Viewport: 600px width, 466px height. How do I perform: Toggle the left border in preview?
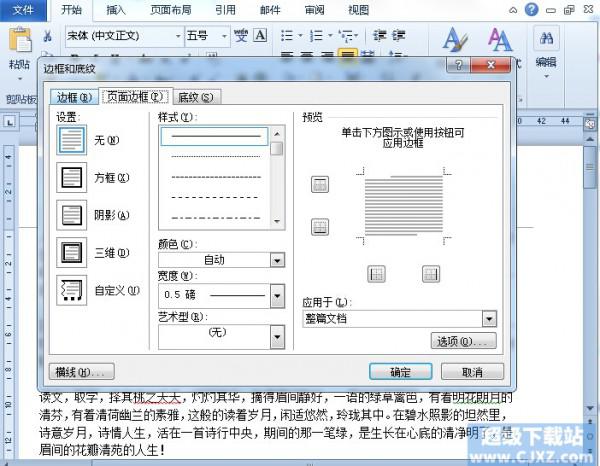(376, 274)
